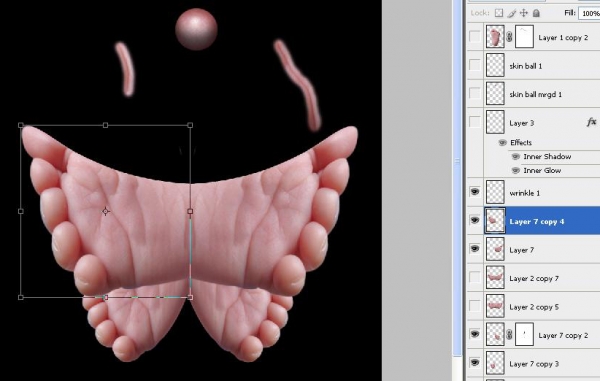600x381 pixels.
Task: Select the layer named Layer 7 copy 3
Action: 534,364
